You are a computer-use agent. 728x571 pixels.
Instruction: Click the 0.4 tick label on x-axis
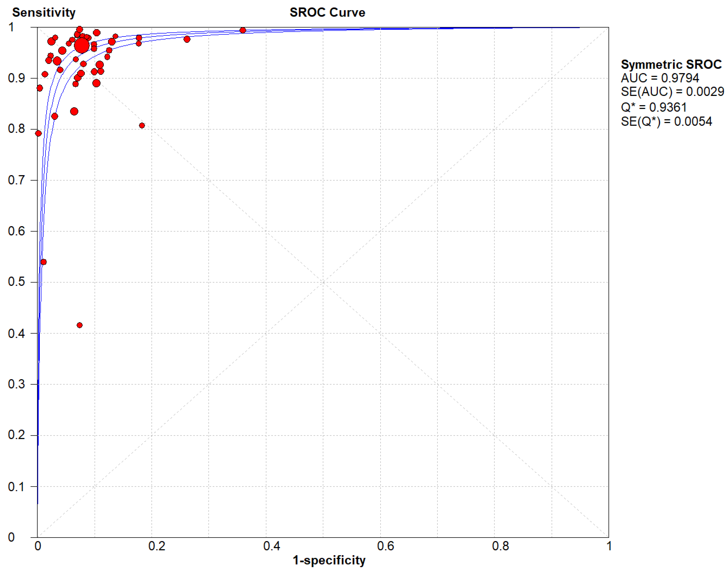click(271, 546)
